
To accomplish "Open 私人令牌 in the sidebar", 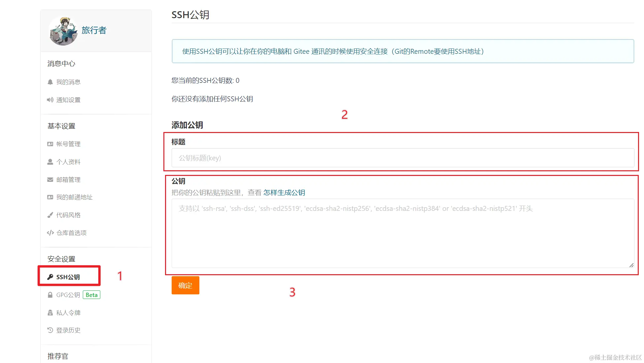I will point(68,313).
